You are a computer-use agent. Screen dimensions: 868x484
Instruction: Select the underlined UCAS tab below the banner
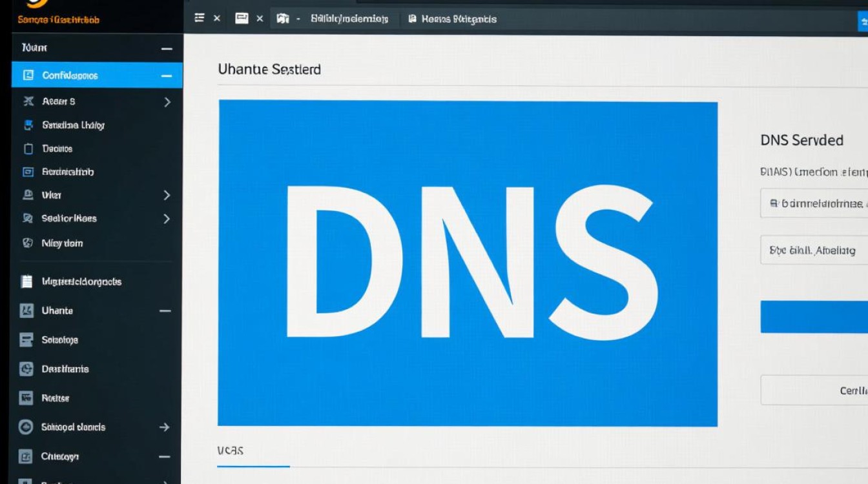pos(231,450)
